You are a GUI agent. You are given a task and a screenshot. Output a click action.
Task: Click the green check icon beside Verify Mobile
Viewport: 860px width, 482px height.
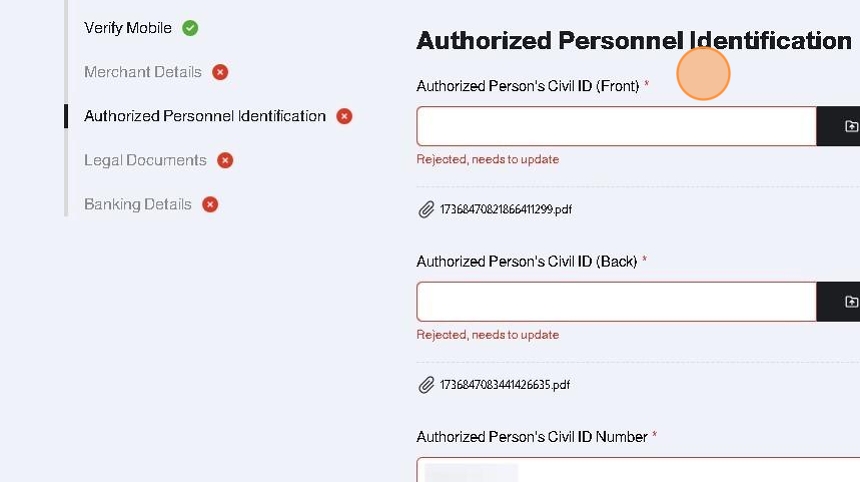(190, 28)
